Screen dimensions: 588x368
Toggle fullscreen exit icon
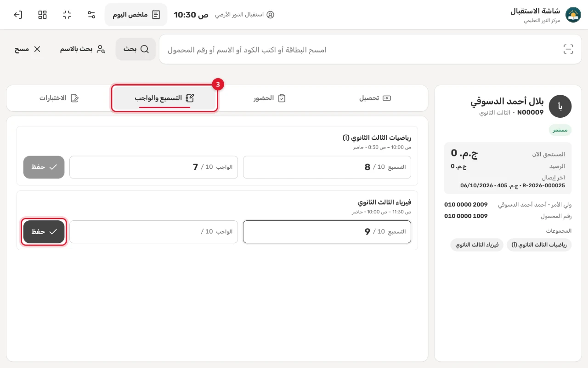pyautogui.click(x=67, y=15)
